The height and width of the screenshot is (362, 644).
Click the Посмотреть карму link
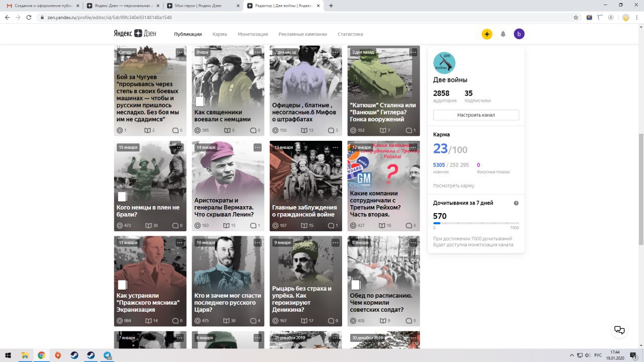point(454,186)
